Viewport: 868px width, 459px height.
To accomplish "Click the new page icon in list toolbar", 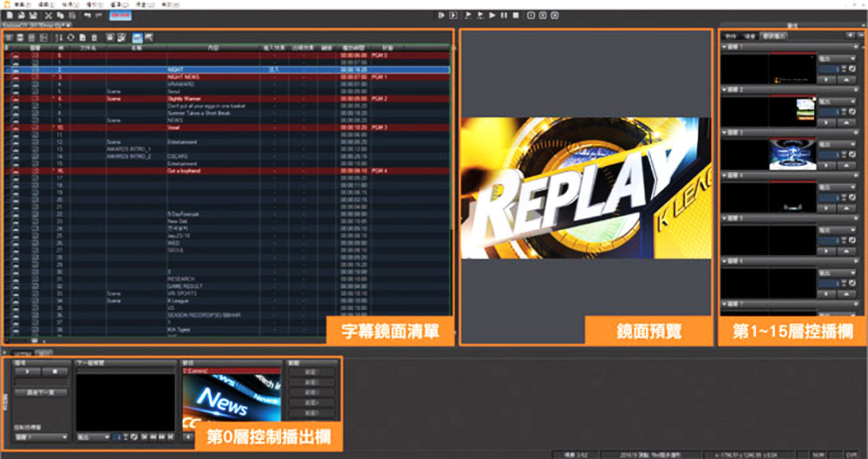I will [x=82, y=37].
